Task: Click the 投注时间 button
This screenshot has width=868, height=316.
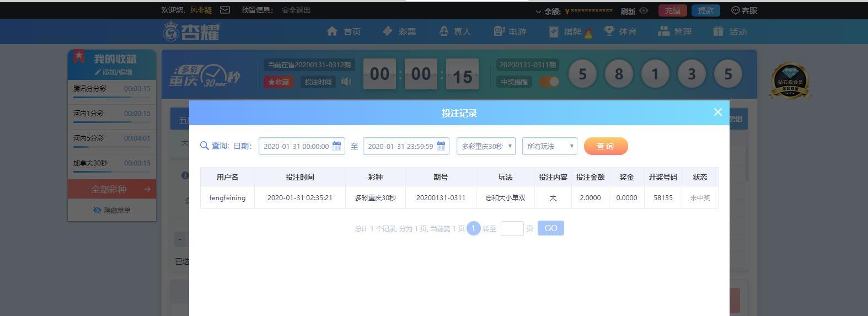Action: tap(318, 82)
